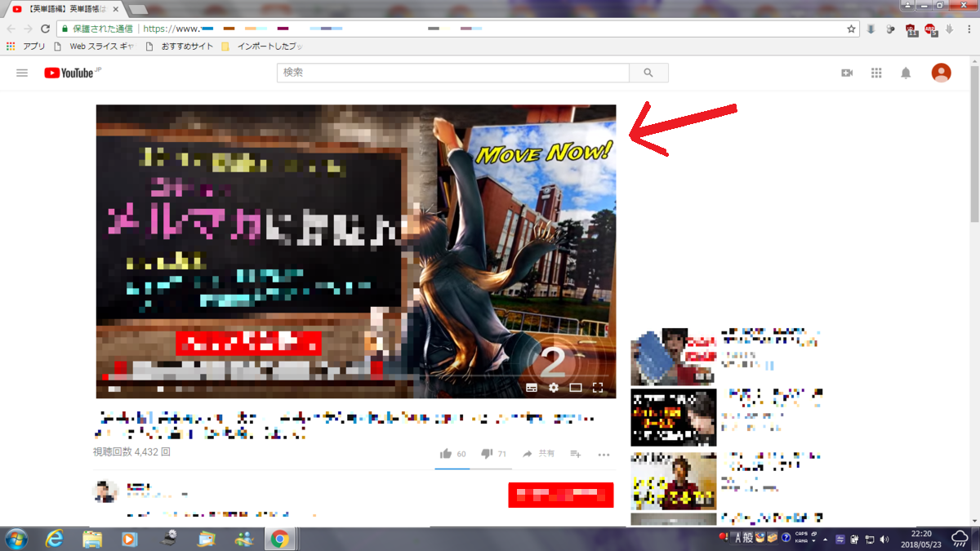Switch to Chrome in the taskbar
The width and height of the screenshot is (980, 551).
pyautogui.click(x=280, y=539)
